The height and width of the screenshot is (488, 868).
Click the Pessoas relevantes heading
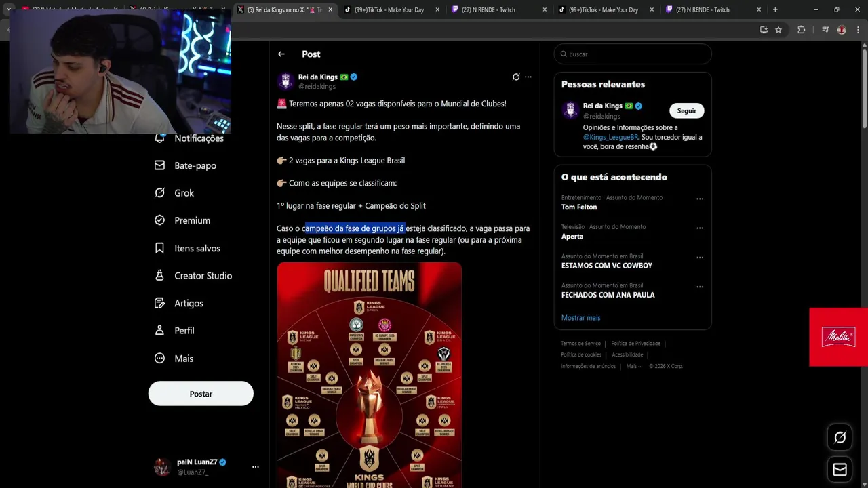tap(603, 85)
